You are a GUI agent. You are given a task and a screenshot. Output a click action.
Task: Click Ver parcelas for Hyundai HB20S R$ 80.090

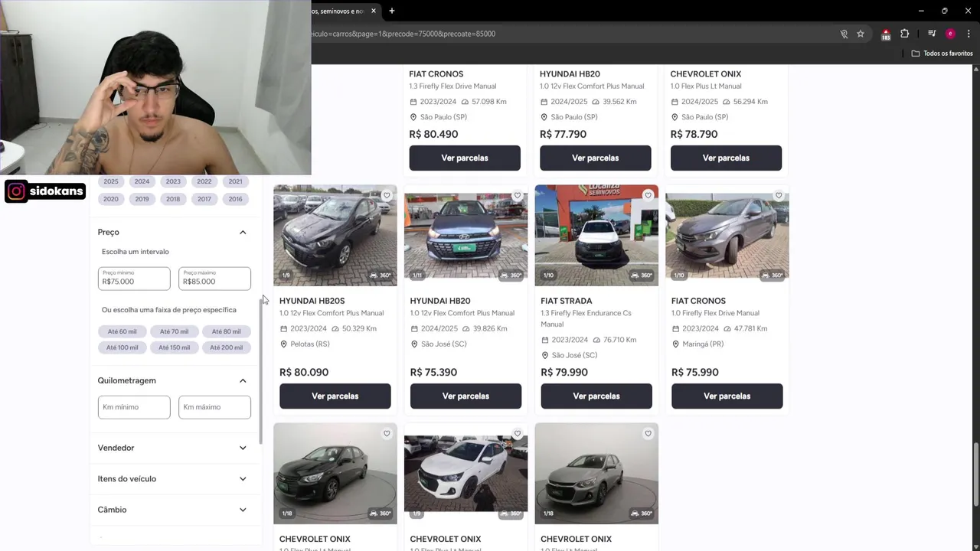(335, 396)
